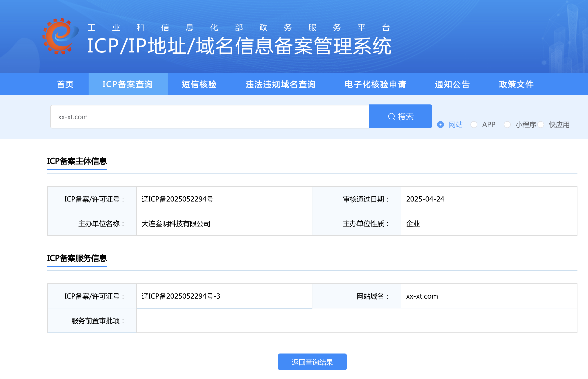The height and width of the screenshot is (379, 588).
Task: Switch to the 电子化核验申请 tab
Action: tap(375, 84)
